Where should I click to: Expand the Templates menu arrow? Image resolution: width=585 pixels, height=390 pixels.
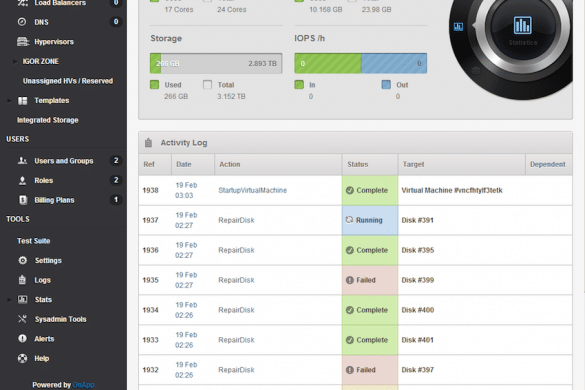9,100
